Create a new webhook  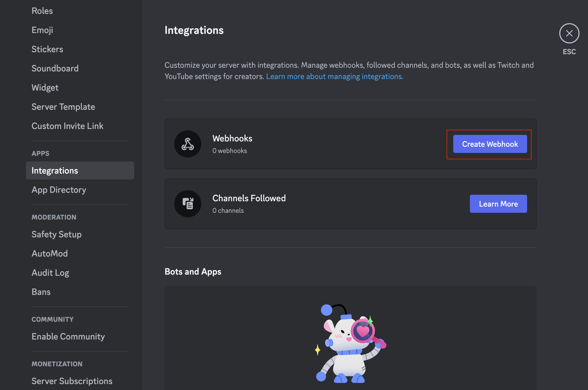tap(490, 144)
